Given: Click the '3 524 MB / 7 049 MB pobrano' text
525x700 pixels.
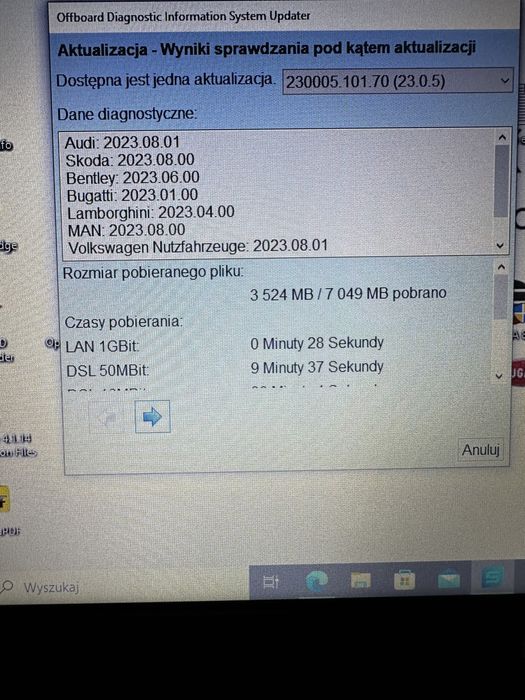Looking at the screenshot, I should [348, 294].
